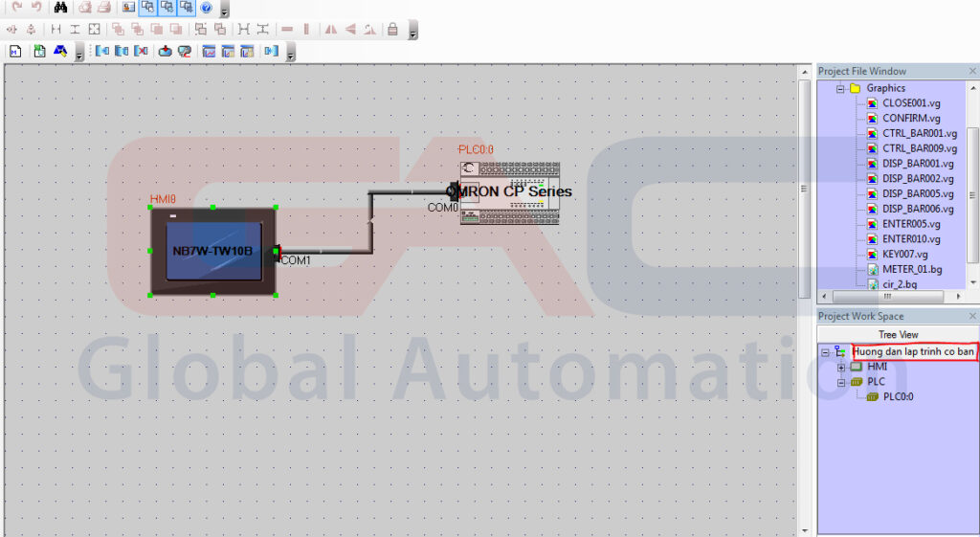The width and height of the screenshot is (980, 537).
Task: Click the Make Same Size icon
Action: pos(95,29)
